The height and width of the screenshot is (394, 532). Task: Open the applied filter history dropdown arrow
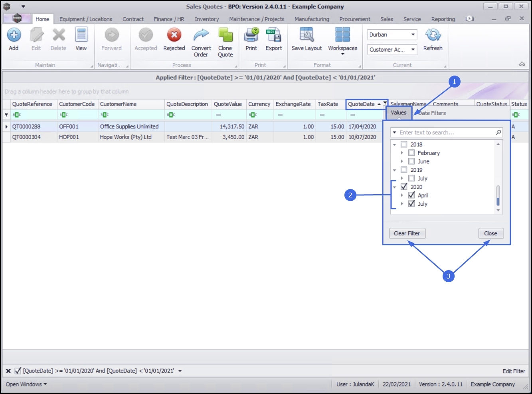180,371
